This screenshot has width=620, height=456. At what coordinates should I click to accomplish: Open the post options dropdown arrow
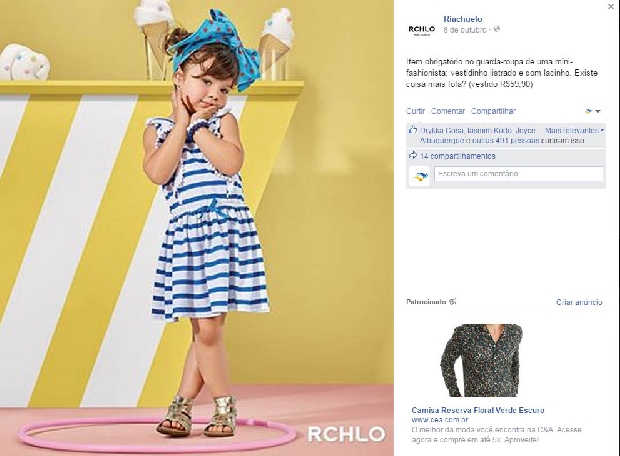(x=598, y=112)
